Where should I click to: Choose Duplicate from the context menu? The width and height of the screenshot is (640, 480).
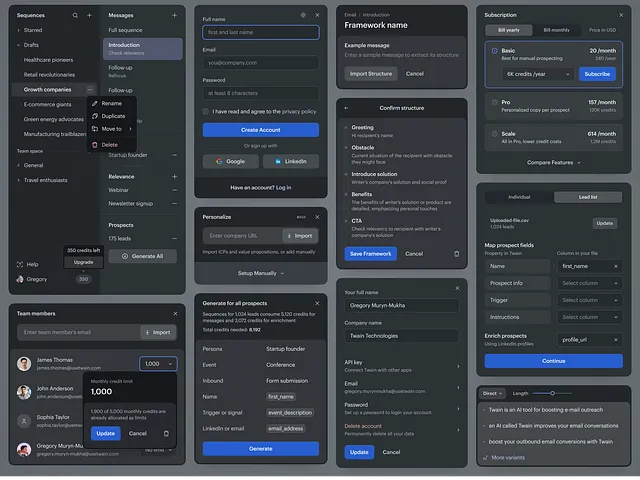(x=113, y=116)
